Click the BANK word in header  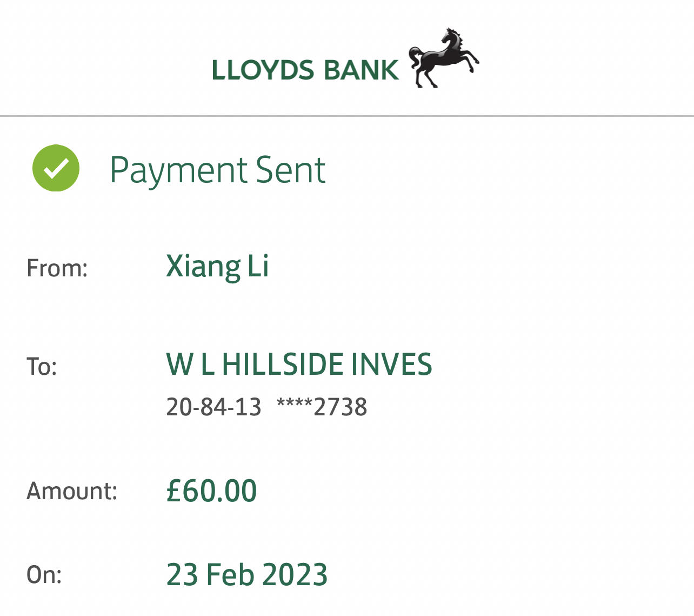[361, 71]
